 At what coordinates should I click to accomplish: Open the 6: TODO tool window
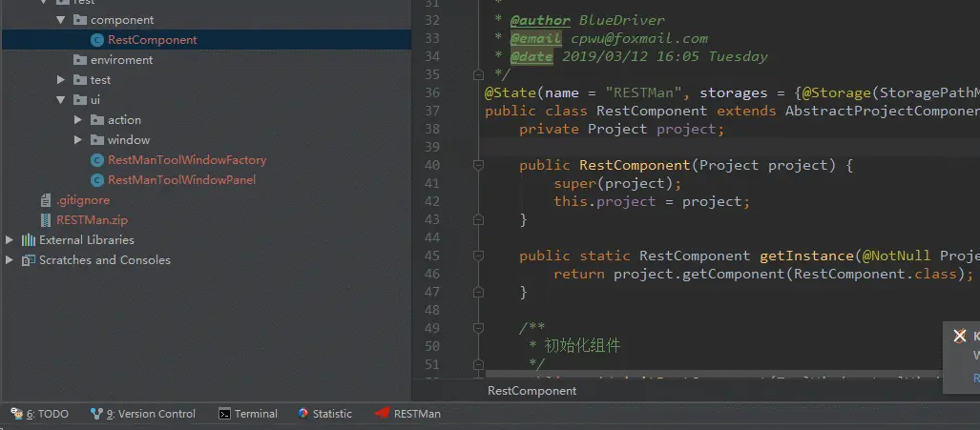pyautogui.click(x=40, y=414)
